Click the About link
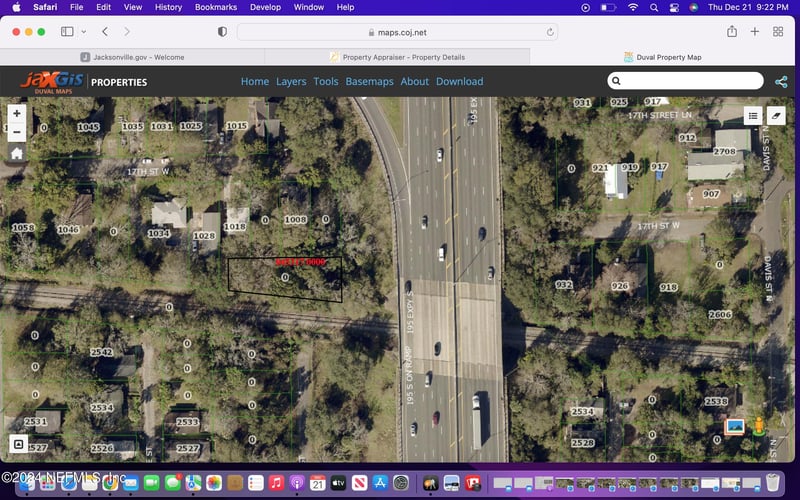The image size is (800, 500). pos(414,82)
